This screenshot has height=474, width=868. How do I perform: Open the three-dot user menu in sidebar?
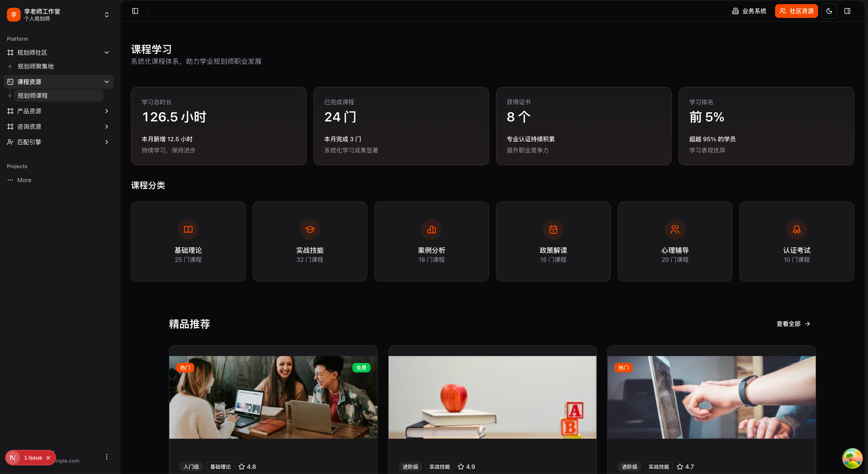(107, 457)
